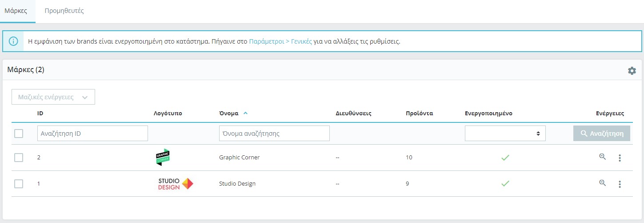Click the Αναζήτηση ID input field
The height and width of the screenshot is (223, 644).
pyautogui.click(x=92, y=133)
